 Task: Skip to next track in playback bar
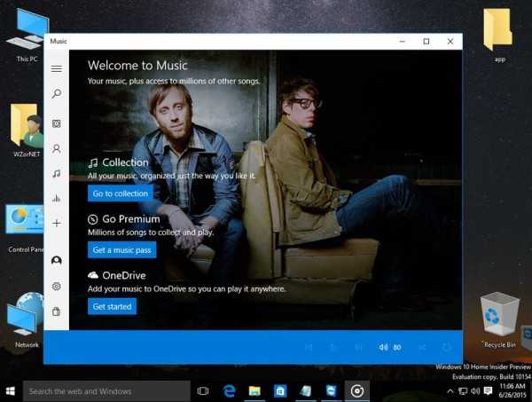pyautogui.click(x=358, y=347)
